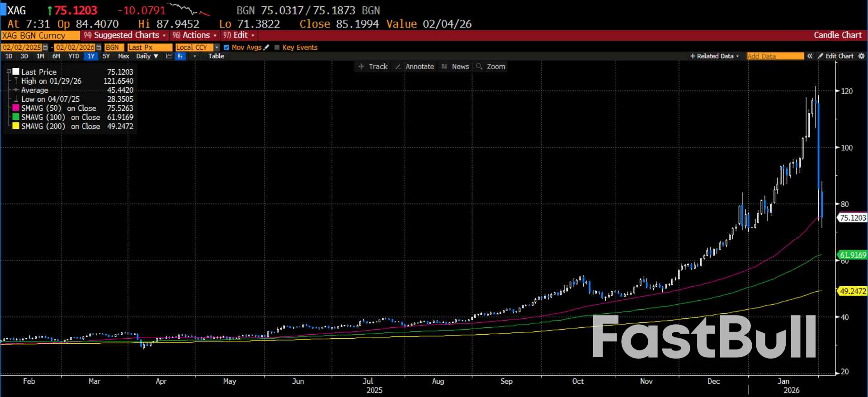The image size is (868, 397).
Task: Open the start date calendar picker icon
Action: (45, 47)
